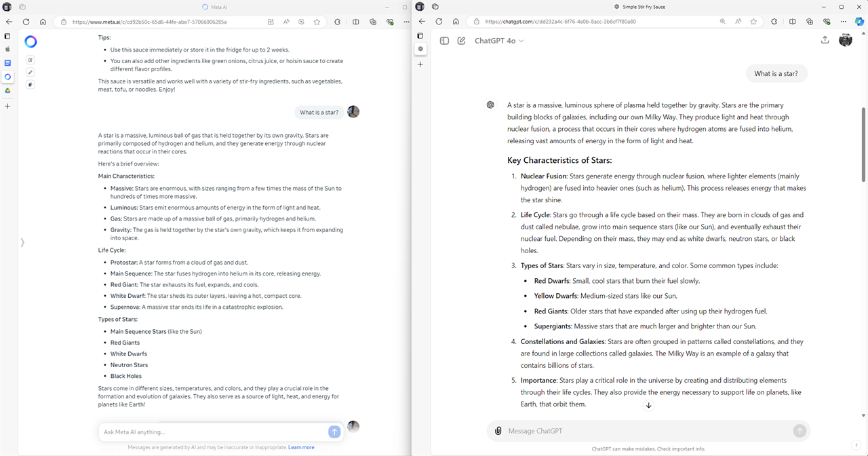
Task: Favorite the ChatGPT page using the star
Action: (x=753, y=22)
